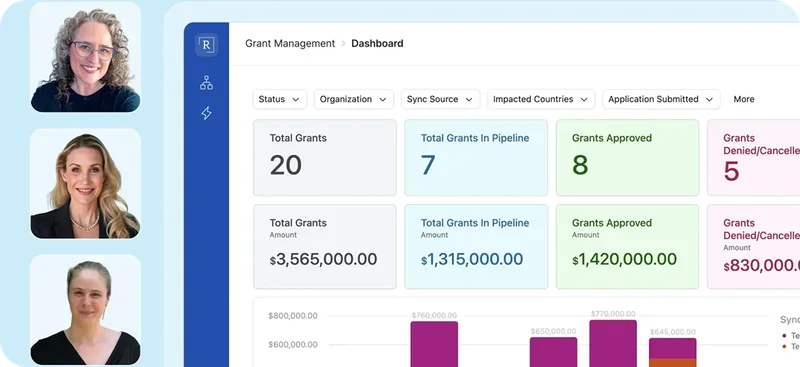
Task: Click the More filters button
Action: 744,99
